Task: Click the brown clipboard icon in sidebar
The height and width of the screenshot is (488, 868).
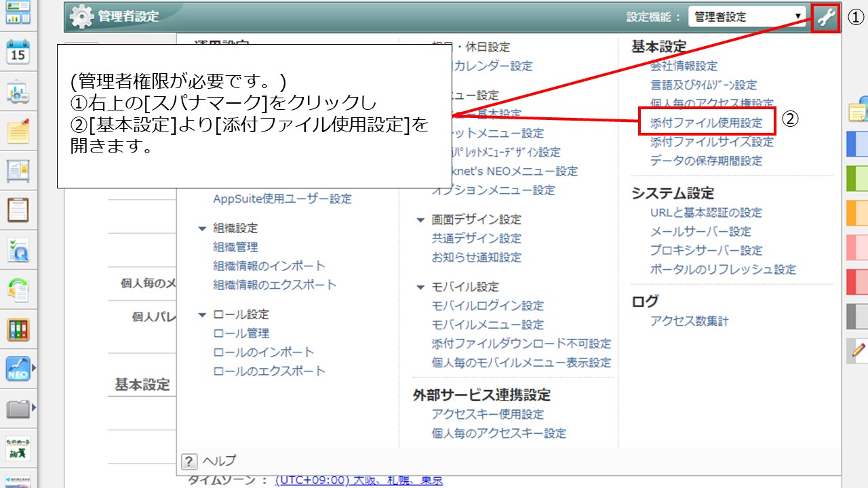Action: pos(18,209)
